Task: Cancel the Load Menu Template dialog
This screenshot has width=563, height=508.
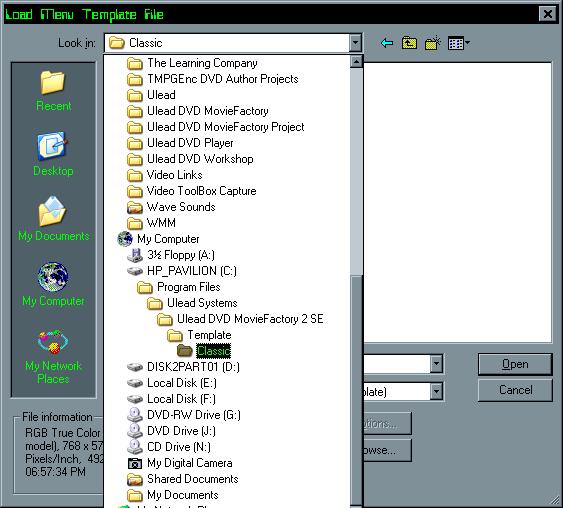Action: (515, 390)
